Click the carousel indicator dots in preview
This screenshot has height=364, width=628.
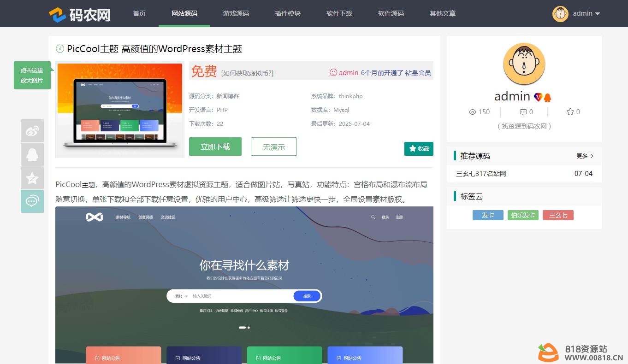[244, 327]
